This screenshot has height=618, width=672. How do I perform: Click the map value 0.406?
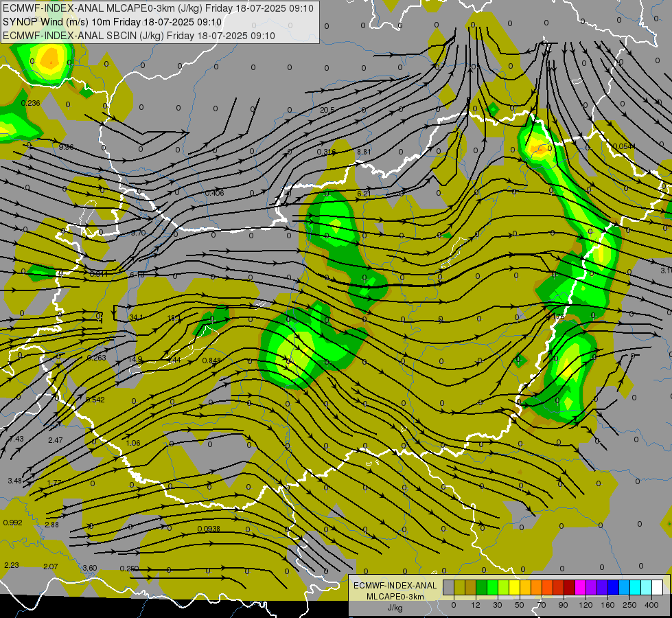[x=214, y=194]
